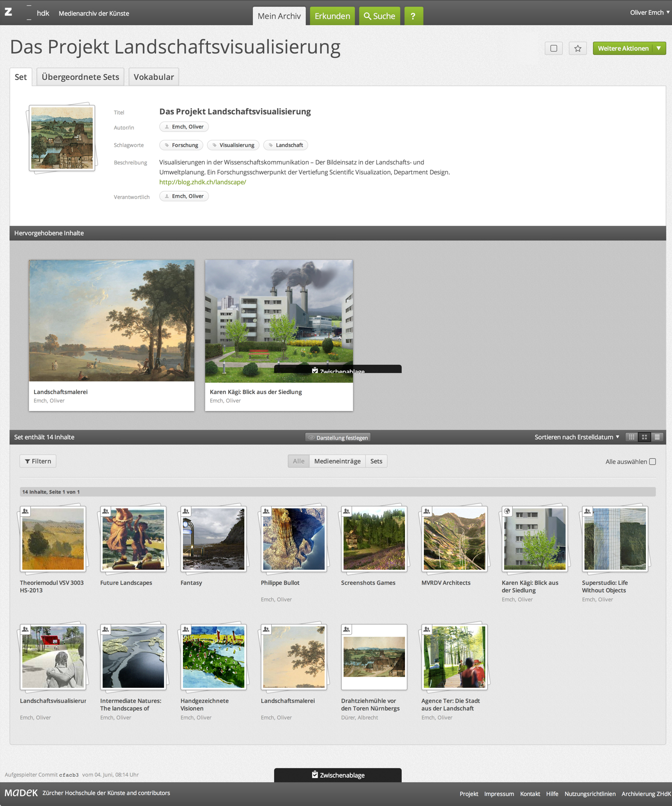Click permission icon on Fantasy thumbnail

186,511
